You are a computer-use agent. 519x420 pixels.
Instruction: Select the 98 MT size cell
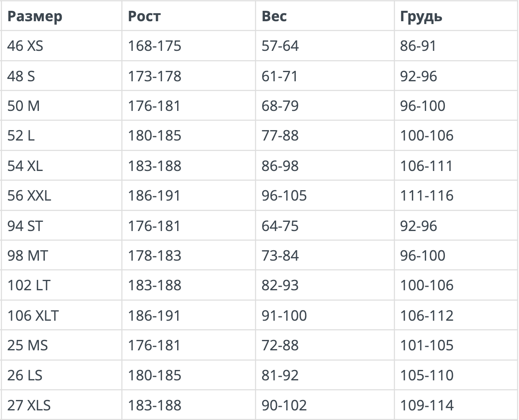tap(61, 255)
